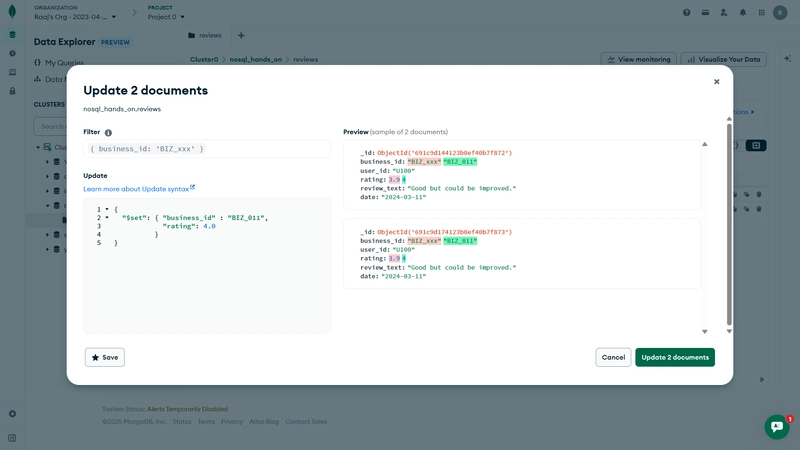Open Learn more about Update syntax link
The image size is (800, 450).
[139, 189]
